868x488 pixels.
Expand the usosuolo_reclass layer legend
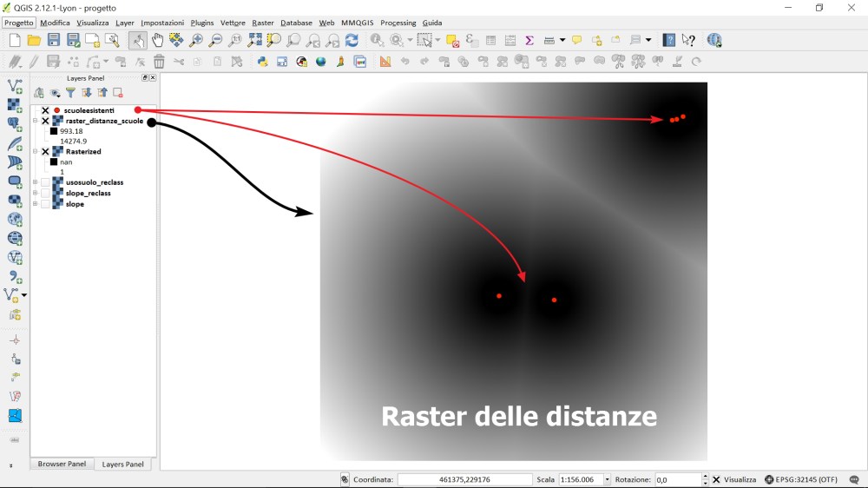tap(36, 182)
